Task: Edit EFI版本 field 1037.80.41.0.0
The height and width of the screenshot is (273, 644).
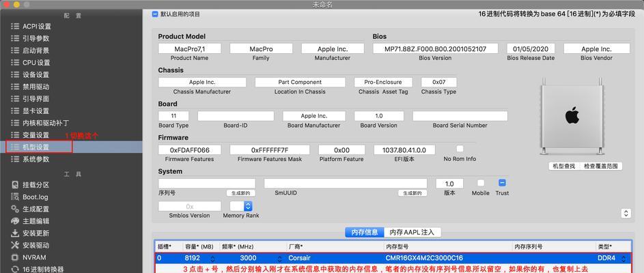Action: click(404, 150)
